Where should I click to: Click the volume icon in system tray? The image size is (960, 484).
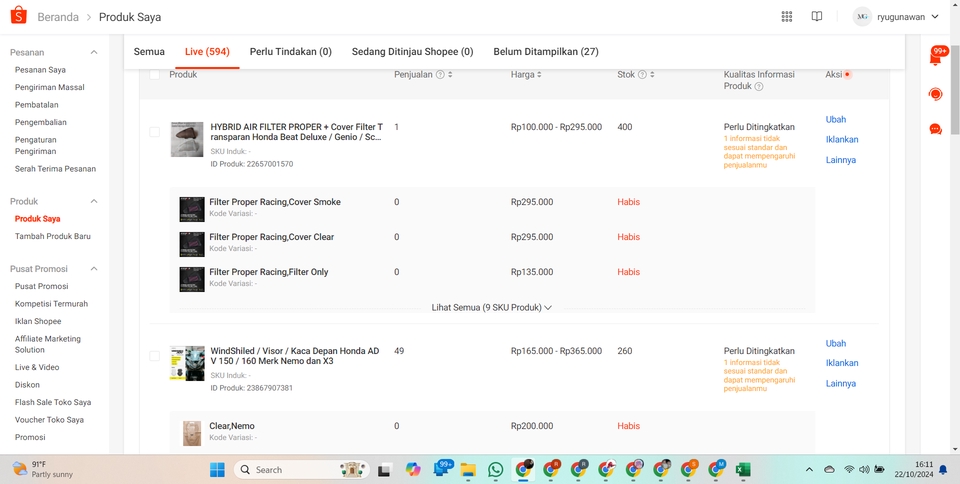(x=864, y=469)
